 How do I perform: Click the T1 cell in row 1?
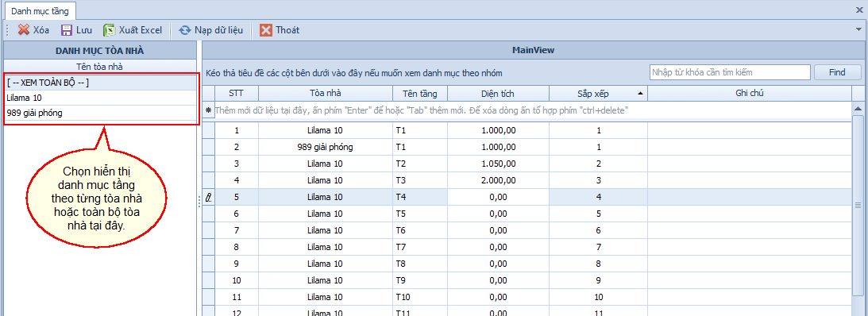point(420,131)
